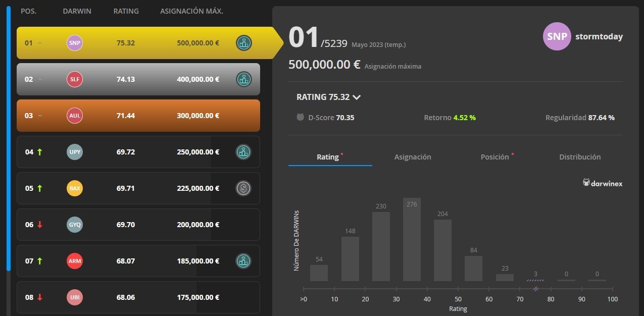Open the Asignación tab

pyautogui.click(x=413, y=157)
